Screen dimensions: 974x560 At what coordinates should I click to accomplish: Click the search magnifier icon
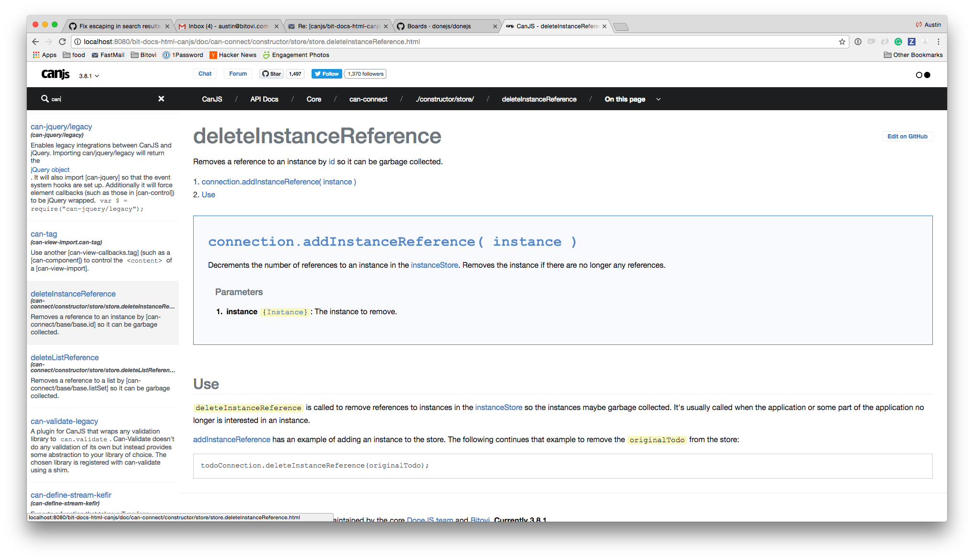(x=45, y=99)
